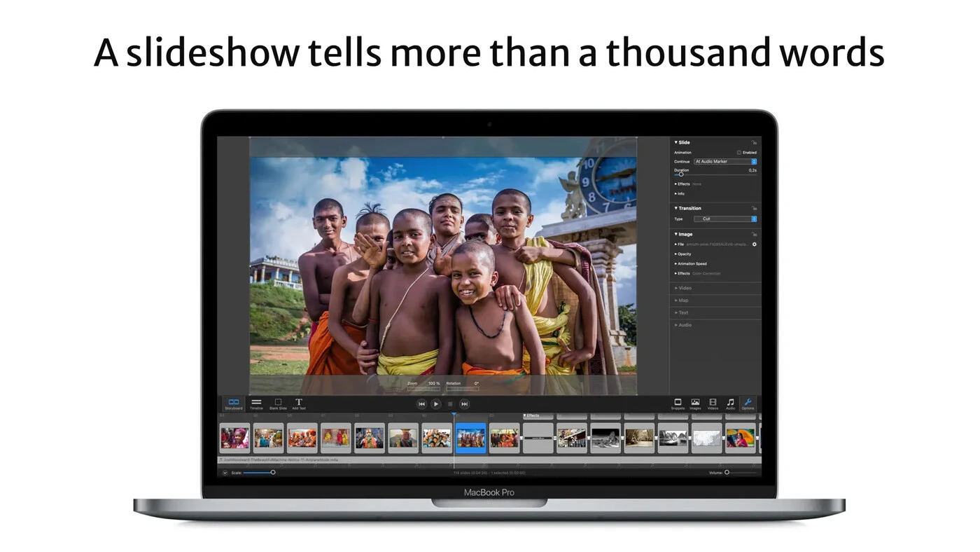980x552 pixels.
Task: Collapse the bottom bar with chevron button
Action: tap(225, 473)
